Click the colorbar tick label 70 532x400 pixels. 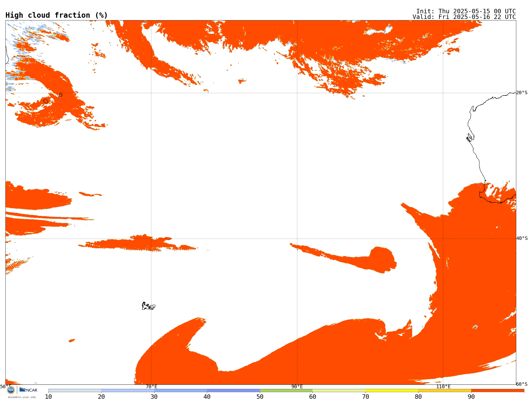[366, 397]
